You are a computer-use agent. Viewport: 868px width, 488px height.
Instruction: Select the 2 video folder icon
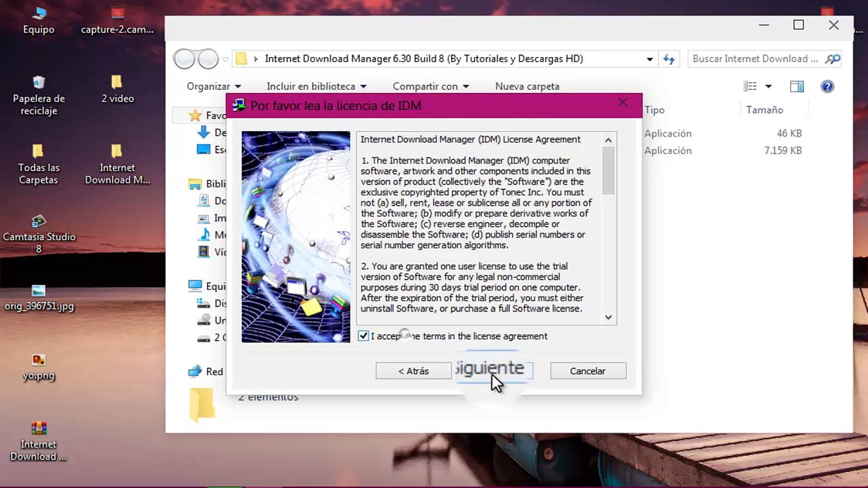pyautogui.click(x=118, y=90)
